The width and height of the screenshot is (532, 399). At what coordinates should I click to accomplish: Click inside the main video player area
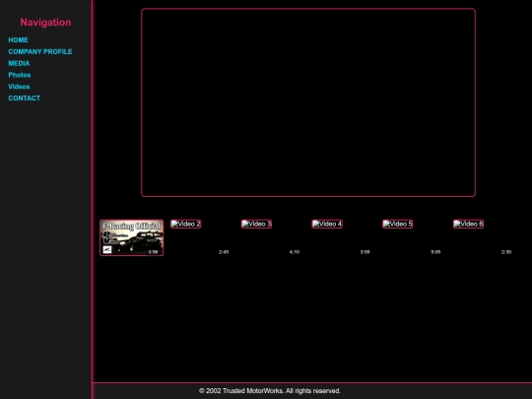(x=308, y=102)
